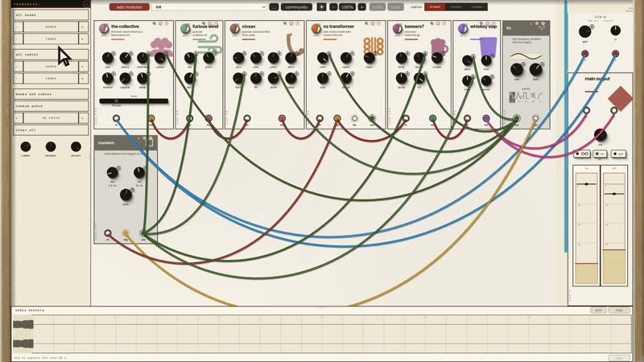Click the randomize cables knob
Image resolution: width=644 pixels, height=362 pixels.
pyautogui.click(x=26, y=146)
